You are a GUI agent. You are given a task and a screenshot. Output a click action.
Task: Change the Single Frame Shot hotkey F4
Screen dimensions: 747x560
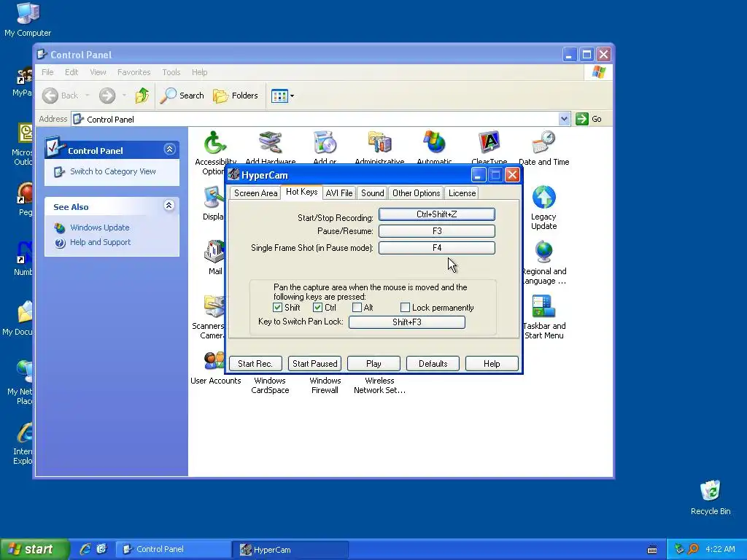coord(437,248)
